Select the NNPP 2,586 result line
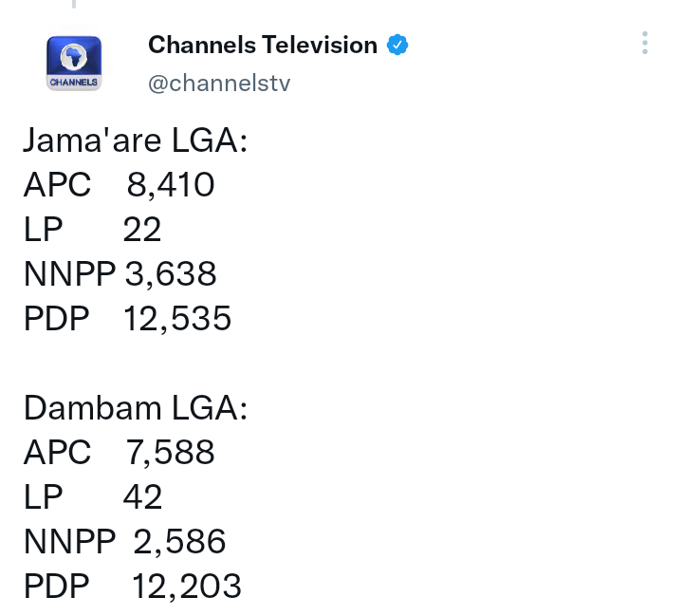The height and width of the screenshot is (616, 683). click(x=124, y=541)
